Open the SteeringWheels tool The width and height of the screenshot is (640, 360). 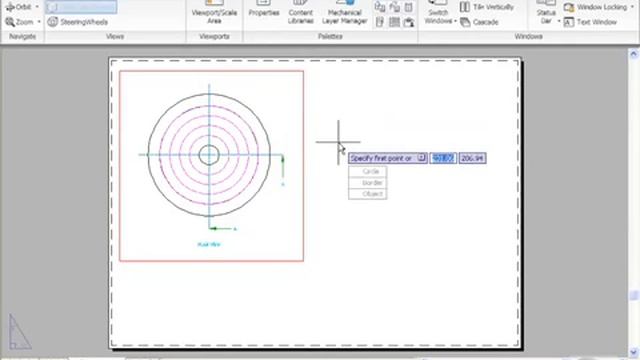click(78, 22)
